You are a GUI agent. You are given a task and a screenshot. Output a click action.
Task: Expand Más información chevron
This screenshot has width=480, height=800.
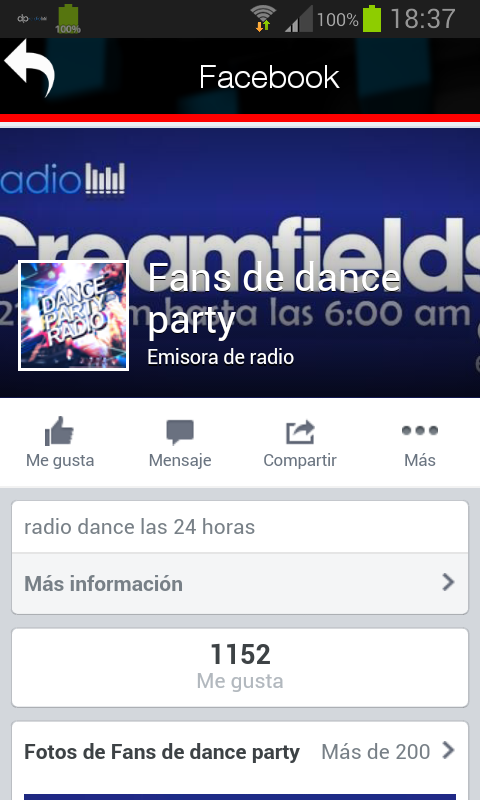click(x=448, y=582)
